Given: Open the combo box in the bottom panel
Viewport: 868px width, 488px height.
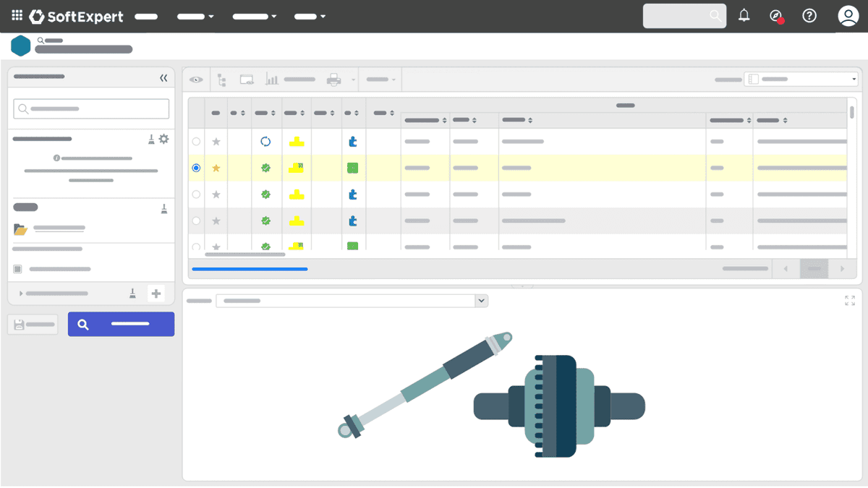Looking at the screenshot, I should (480, 300).
